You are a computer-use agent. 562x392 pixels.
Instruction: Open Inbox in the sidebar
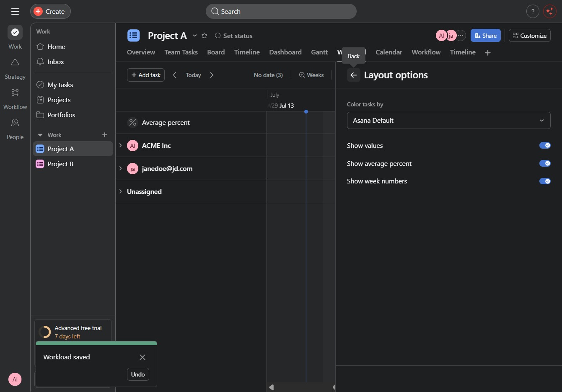coord(72,62)
